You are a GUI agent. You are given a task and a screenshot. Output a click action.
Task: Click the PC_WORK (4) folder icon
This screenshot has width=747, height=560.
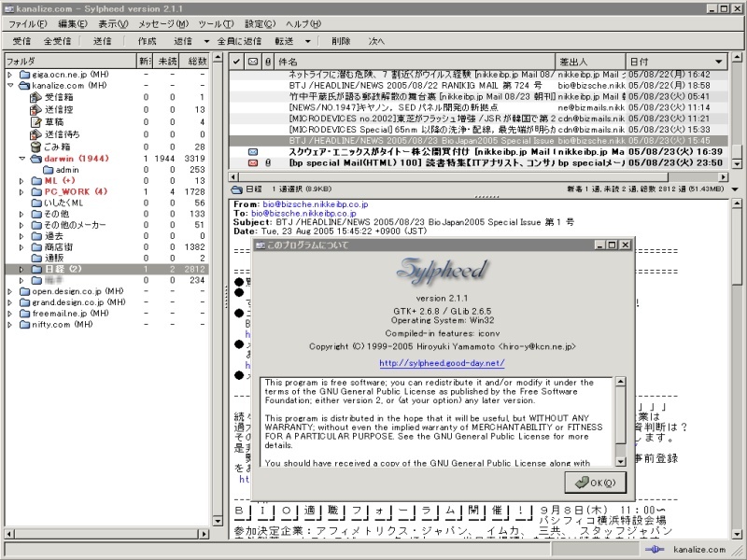coord(36,192)
